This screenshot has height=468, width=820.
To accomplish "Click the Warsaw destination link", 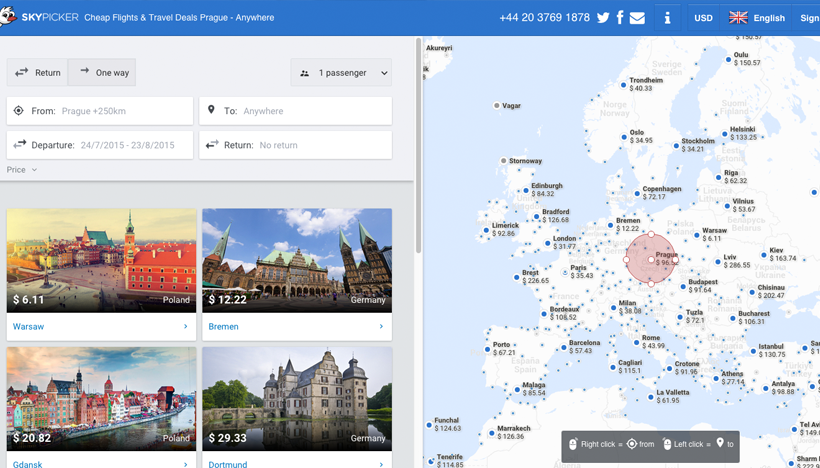I will tap(29, 326).
